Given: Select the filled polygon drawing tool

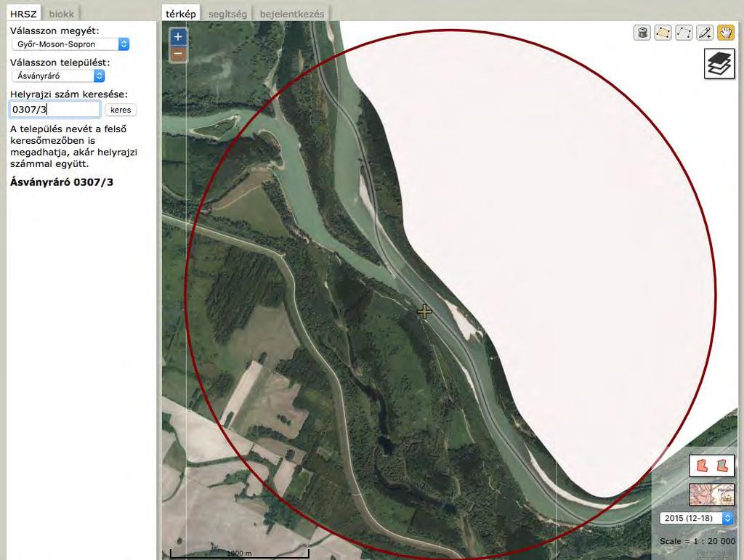Looking at the screenshot, I should pos(663,33).
